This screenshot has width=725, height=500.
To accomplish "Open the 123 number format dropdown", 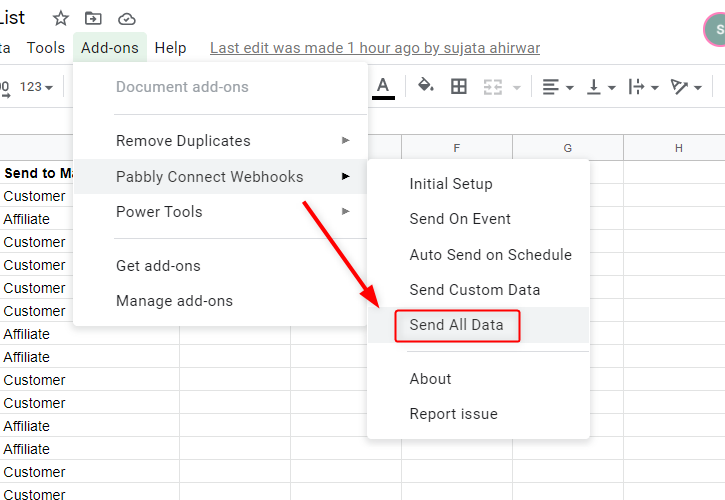I will tap(36, 87).
